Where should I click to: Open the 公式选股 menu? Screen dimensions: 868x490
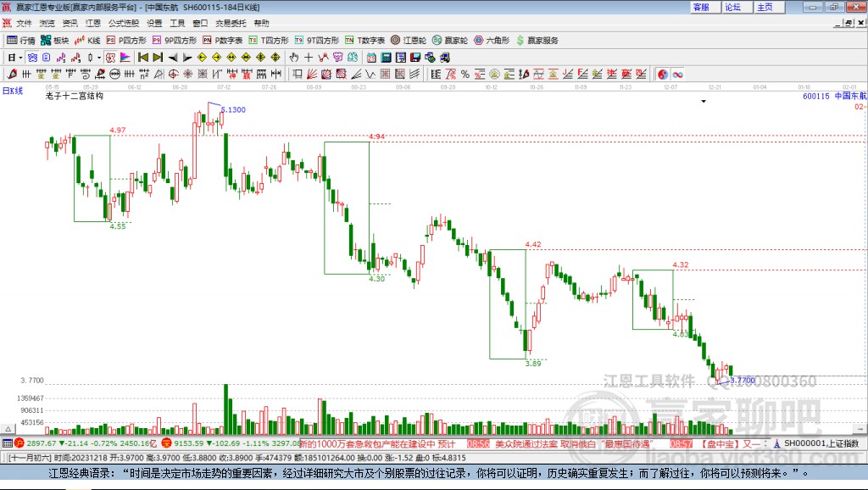(124, 23)
